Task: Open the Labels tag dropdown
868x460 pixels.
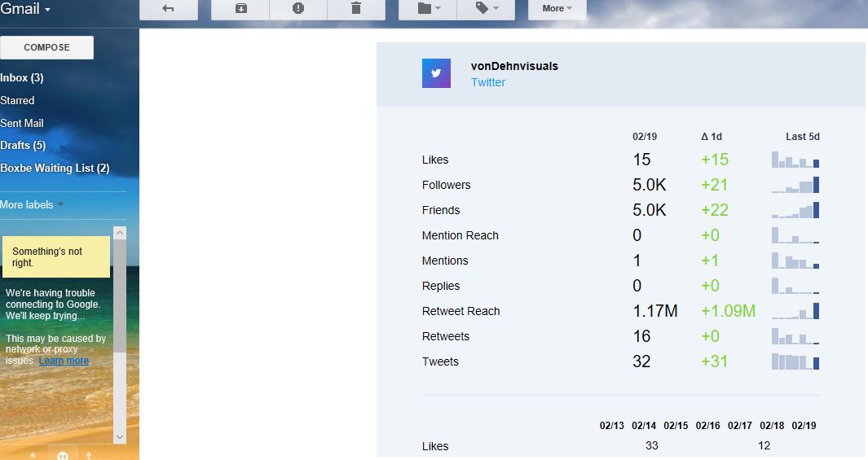Action: point(485,9)
